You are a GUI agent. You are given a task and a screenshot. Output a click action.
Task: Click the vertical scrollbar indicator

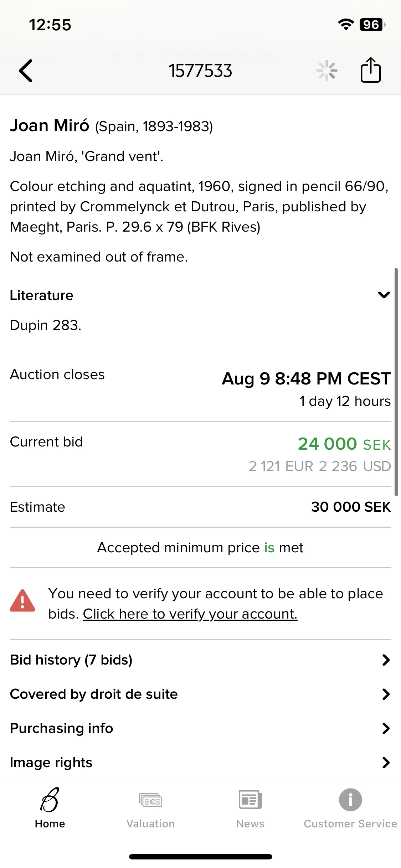click(x=396, y=382)
